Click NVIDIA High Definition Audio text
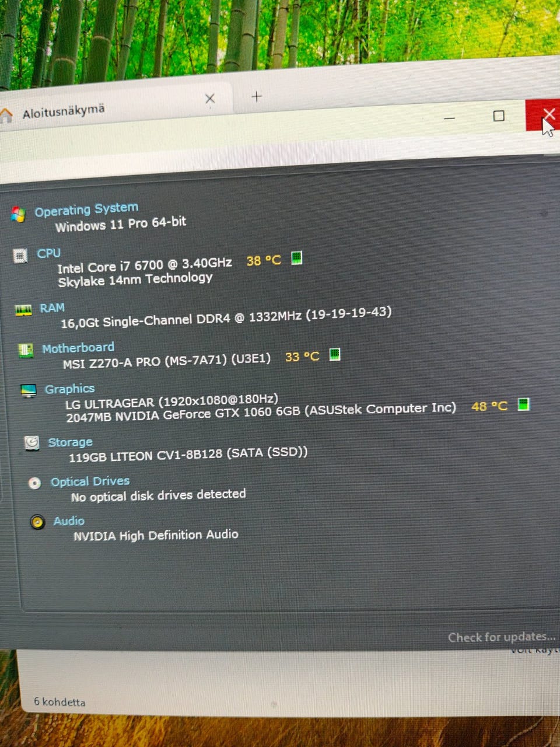Image resolution: width=560 pixels, height=747 pixels. [x=156, y=535]
